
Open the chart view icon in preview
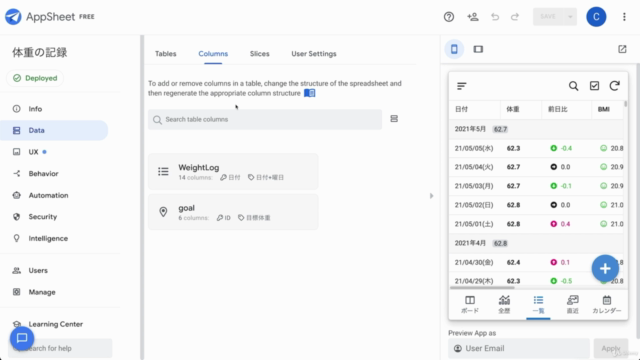504,304
